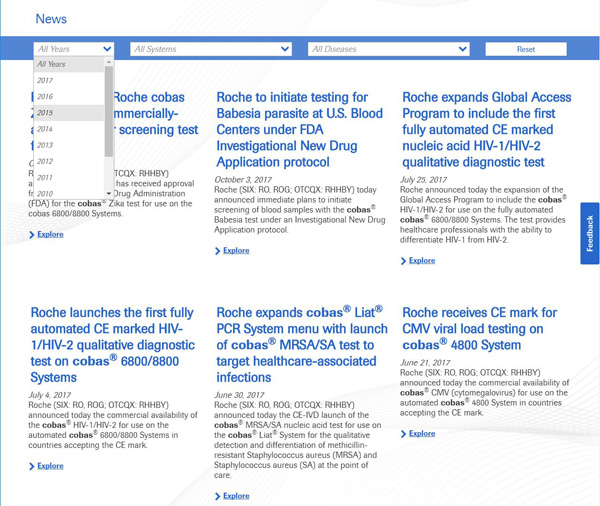Pick 2015 from the year options
Screen dimensions: 600x506
click(x=46, y=113)
